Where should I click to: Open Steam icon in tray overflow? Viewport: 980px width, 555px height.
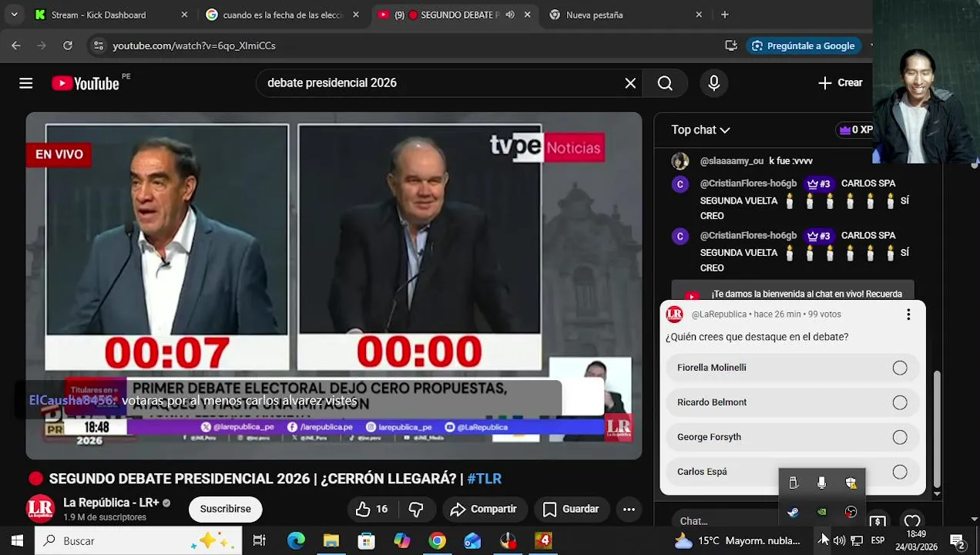click(x=793, y=512)
